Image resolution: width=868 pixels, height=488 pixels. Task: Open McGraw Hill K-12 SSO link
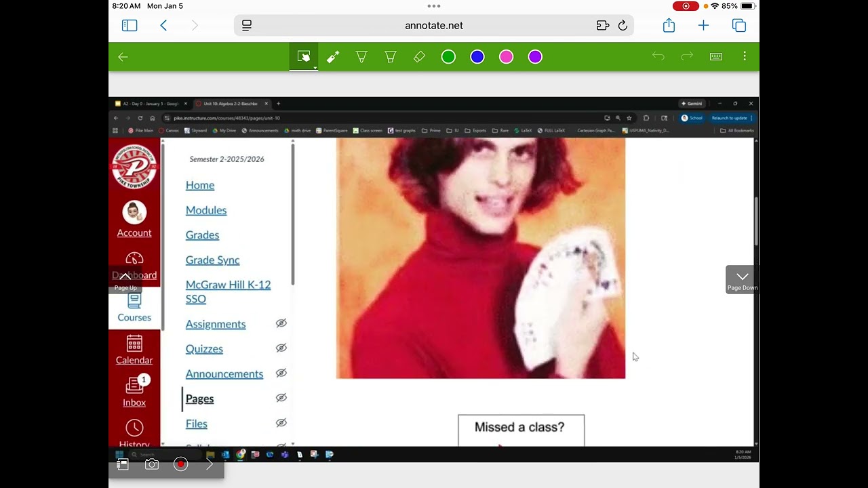(228, 291)
